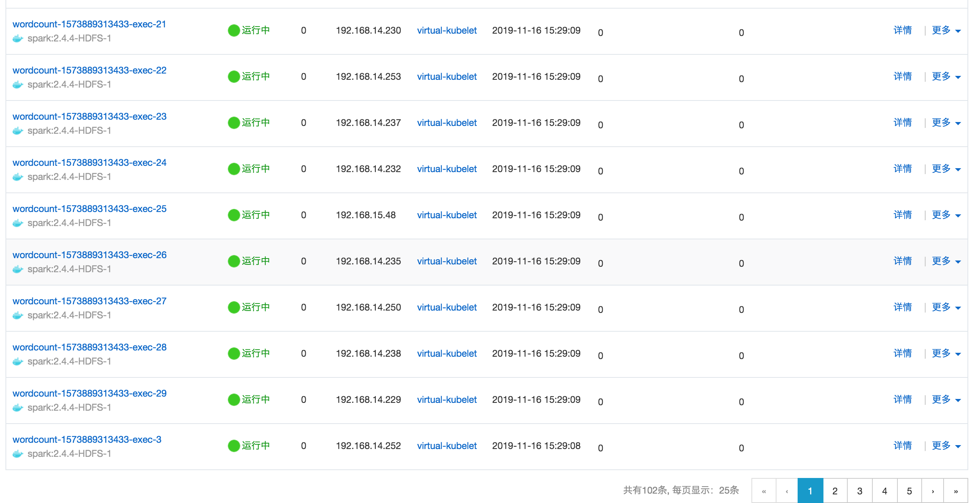Switch to pagination page 5
The image size is (980, 503).
pos(909,491)
